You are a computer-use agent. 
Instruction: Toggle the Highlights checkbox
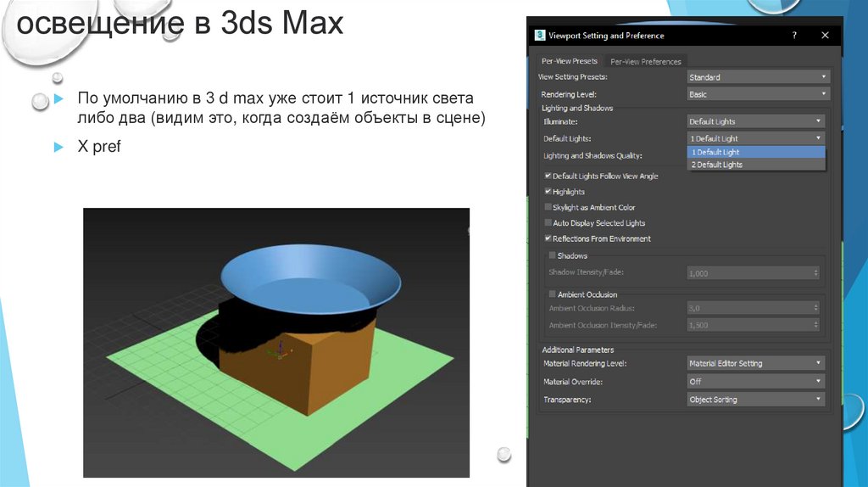(548, 191)
